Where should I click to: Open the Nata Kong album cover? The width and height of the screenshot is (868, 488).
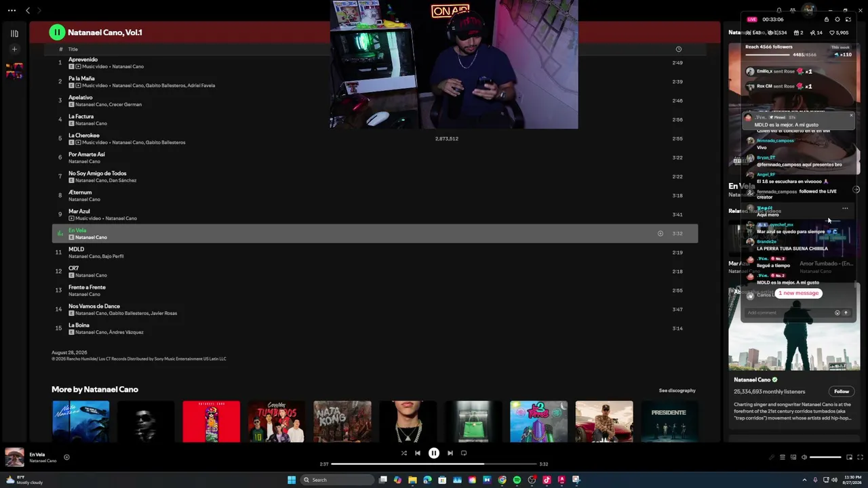coord(342,421)
